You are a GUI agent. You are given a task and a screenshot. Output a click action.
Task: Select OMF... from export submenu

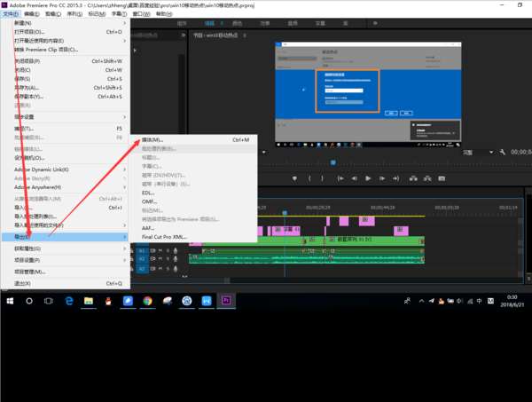[194, 201]
